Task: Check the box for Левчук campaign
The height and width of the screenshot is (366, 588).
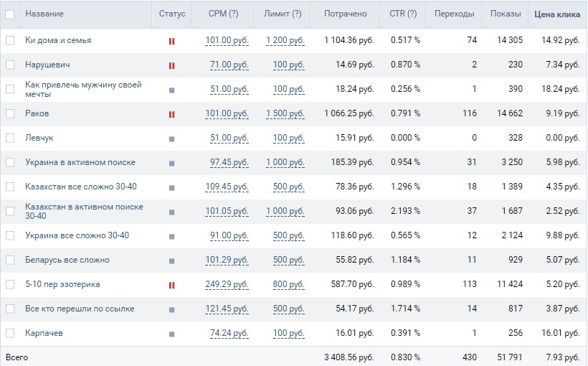Action: [10, 138]
